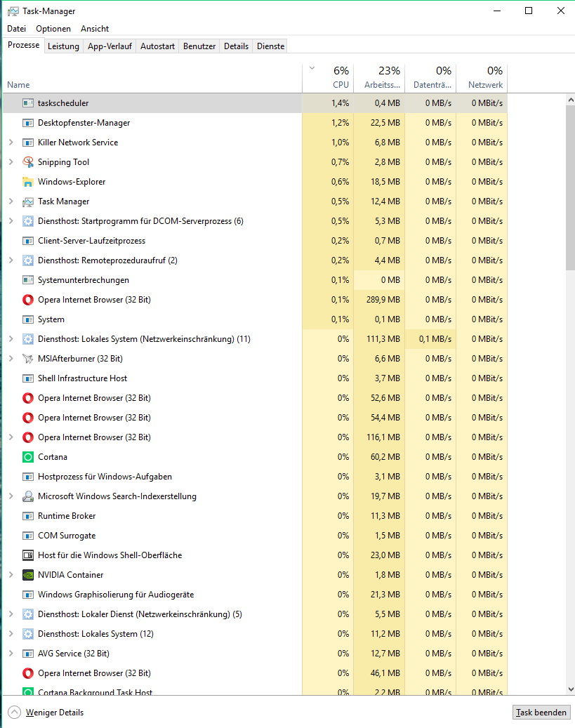Expand Microsoft Windows Search-Indexerstellung group
This screenshot has height=728, width=575.
point(11,496)
